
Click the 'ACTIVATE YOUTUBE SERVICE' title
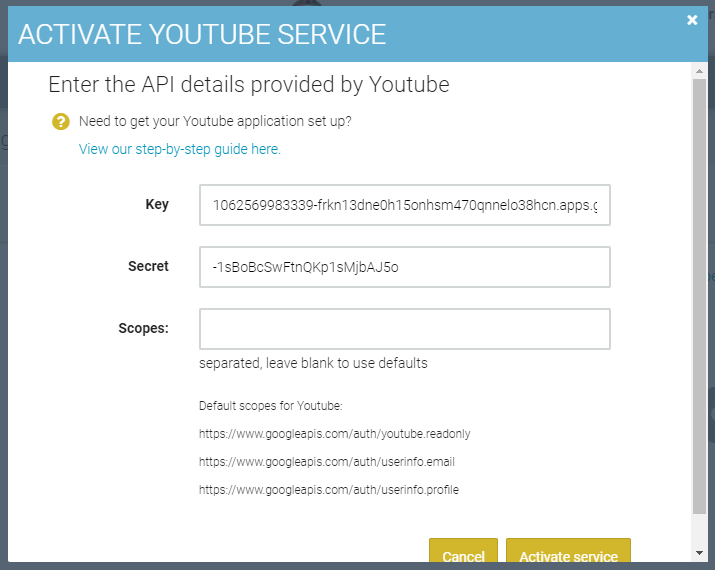coord(202,35)
